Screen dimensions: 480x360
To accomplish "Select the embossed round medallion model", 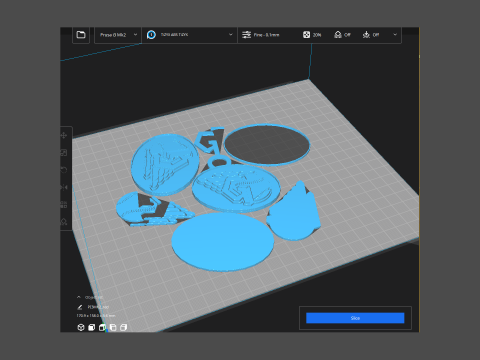I will pos(164,164).
